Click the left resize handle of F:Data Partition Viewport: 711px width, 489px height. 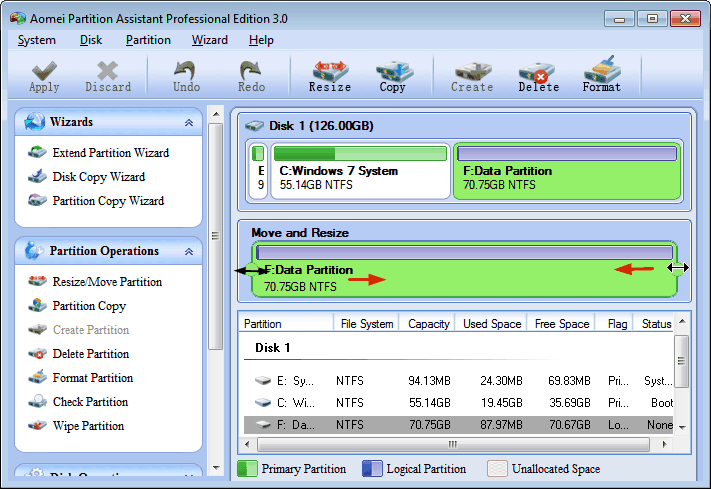click(x=251, y=271)
